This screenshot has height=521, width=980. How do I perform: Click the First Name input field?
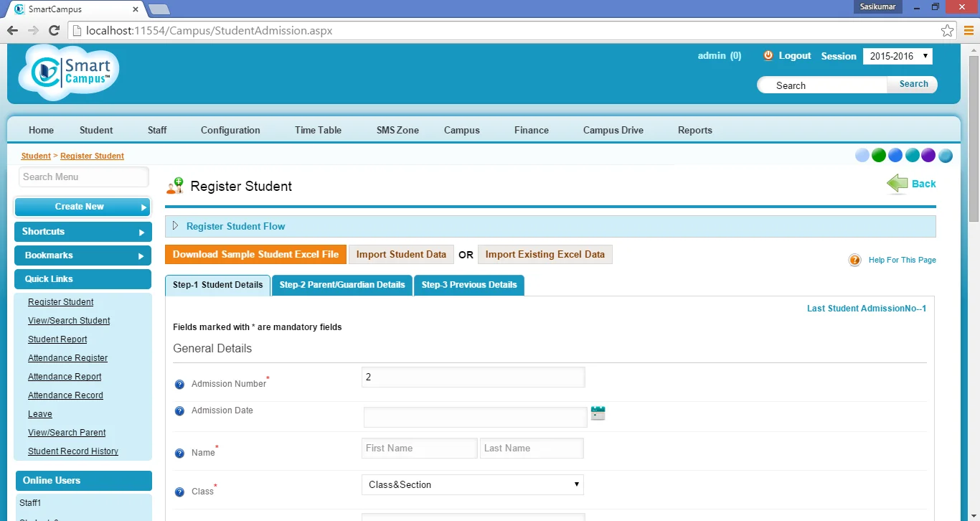420,449
